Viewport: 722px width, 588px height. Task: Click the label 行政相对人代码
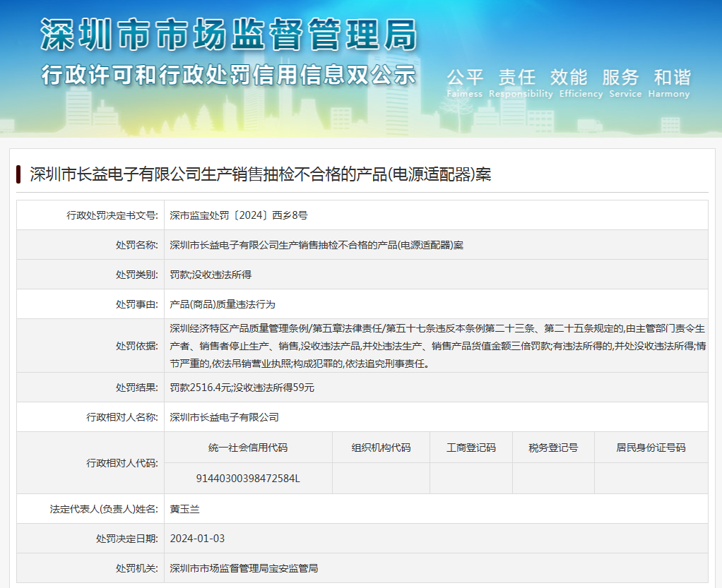point(122,463)
